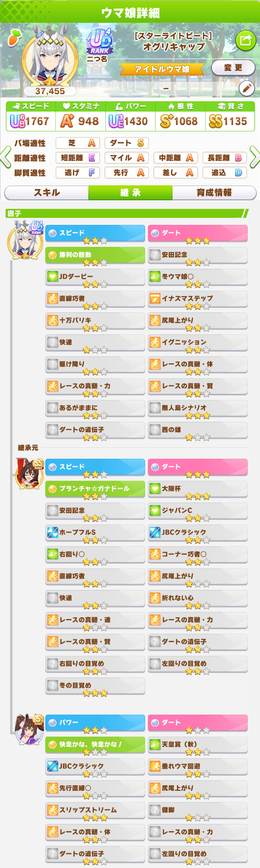Go to next character with right arrow

point(254,157)
